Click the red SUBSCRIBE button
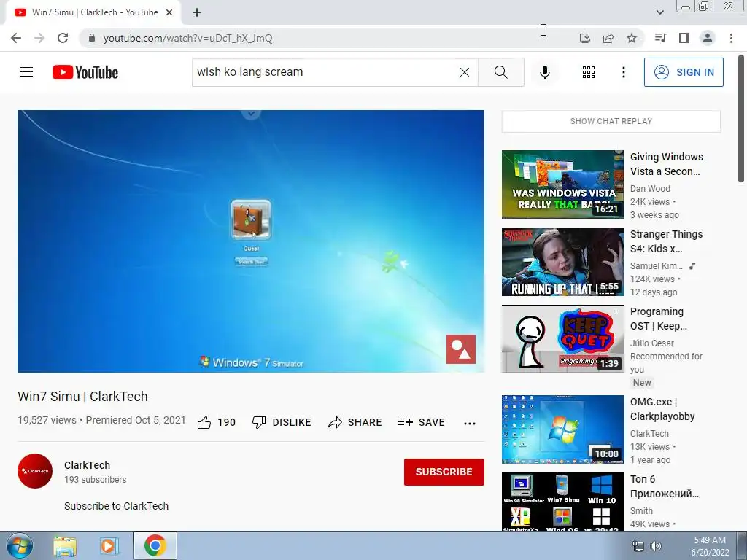 coord(444,472)
